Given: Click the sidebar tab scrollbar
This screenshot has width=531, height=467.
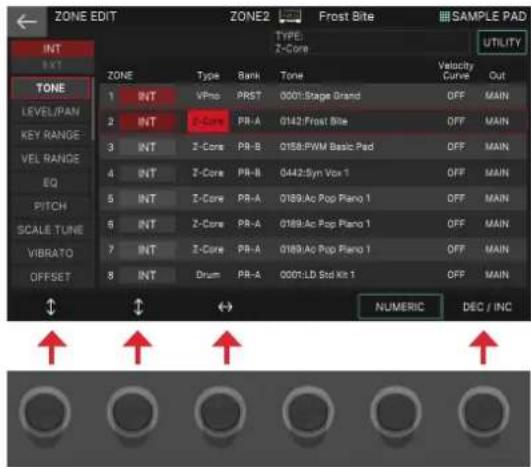Looking at the screenshot, I should [93, 109].
